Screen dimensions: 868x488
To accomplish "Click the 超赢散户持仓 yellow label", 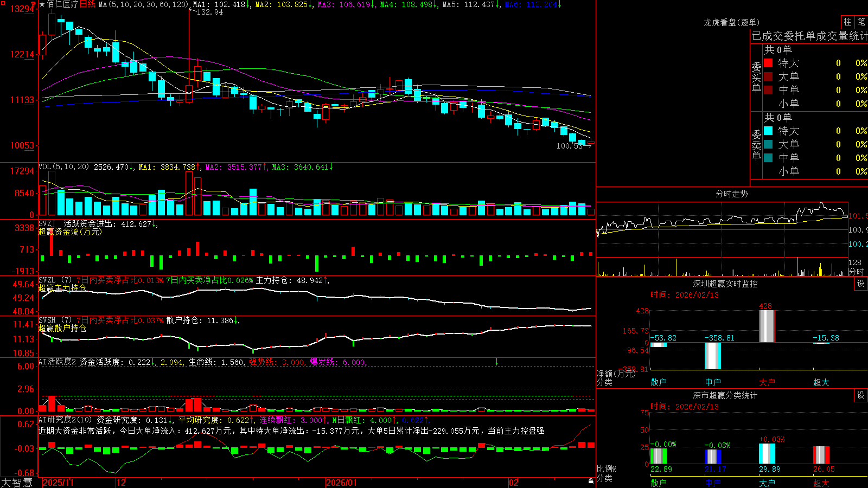I will pyautogui.click(x=62, y=328).
